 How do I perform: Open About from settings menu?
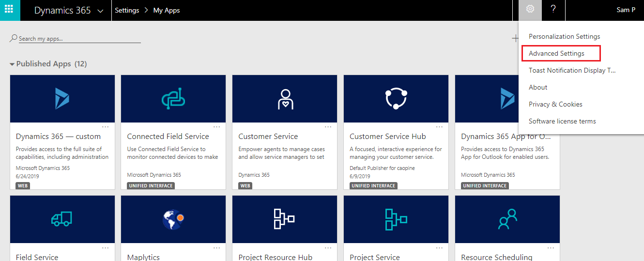[538, 87]
